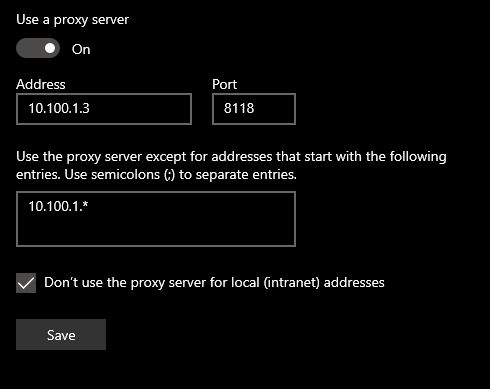Click the checkmark icon in the checkbox
The height and width of the screenshot is (389, 490).
click(x=26, y=284)
